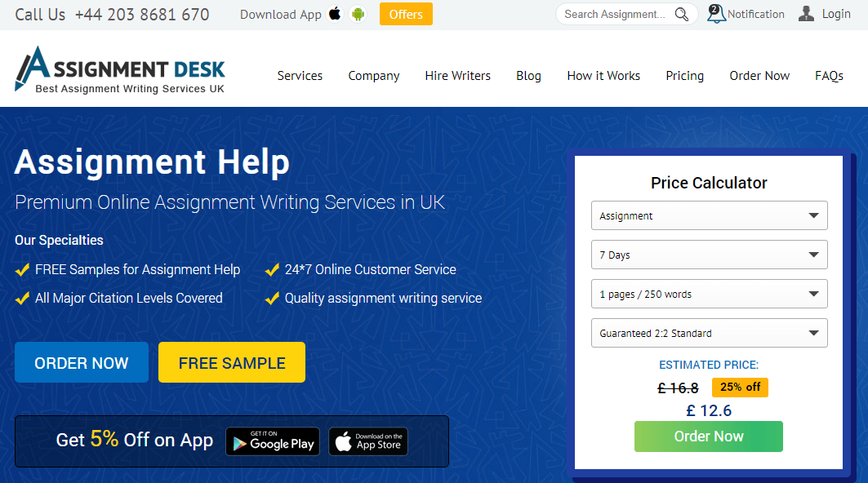Click the blue ORDER NOW button
This screenshot has width=868, height=483.
[x=82, y=362]
